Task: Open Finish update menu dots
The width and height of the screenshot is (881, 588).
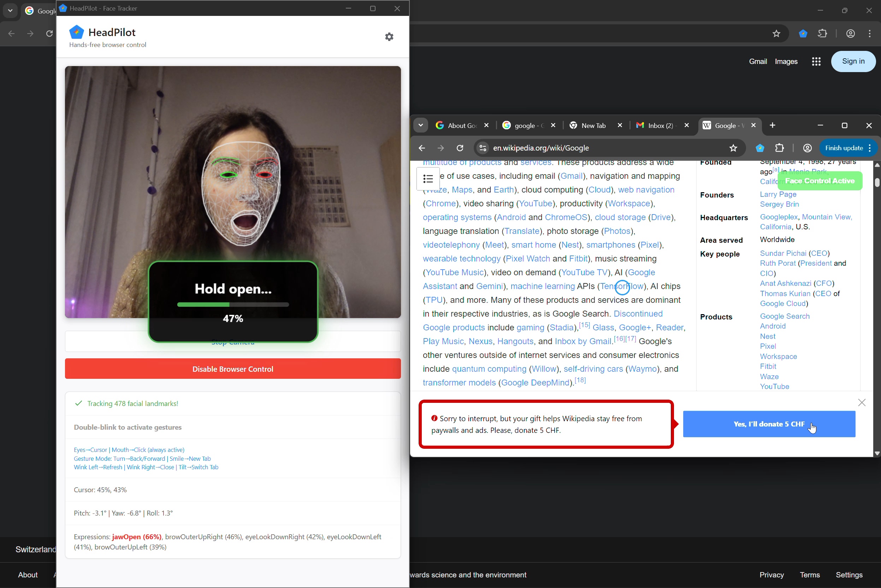Action: (x=870, y=148)
